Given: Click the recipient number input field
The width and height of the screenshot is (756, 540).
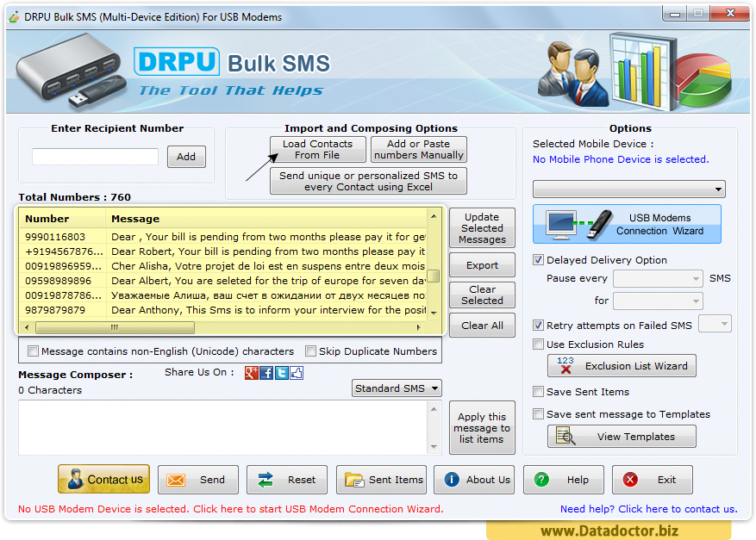Looking at the screenshot, I should click(x=95, y=157).
